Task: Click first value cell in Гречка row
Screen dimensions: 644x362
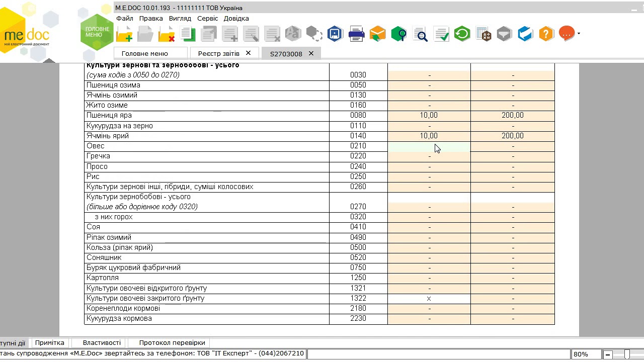Action: click(429, 156)
